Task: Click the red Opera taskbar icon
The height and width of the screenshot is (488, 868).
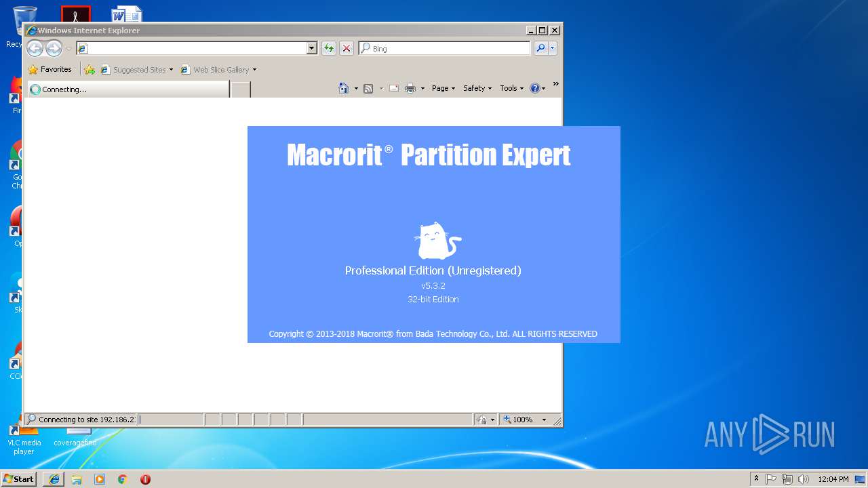Action: tap(145, 479)
